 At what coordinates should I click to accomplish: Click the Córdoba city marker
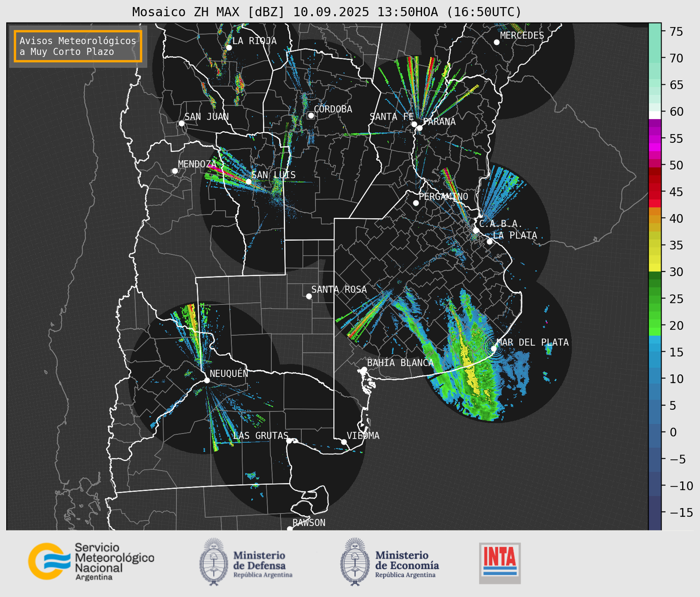(x=311, y=115)
